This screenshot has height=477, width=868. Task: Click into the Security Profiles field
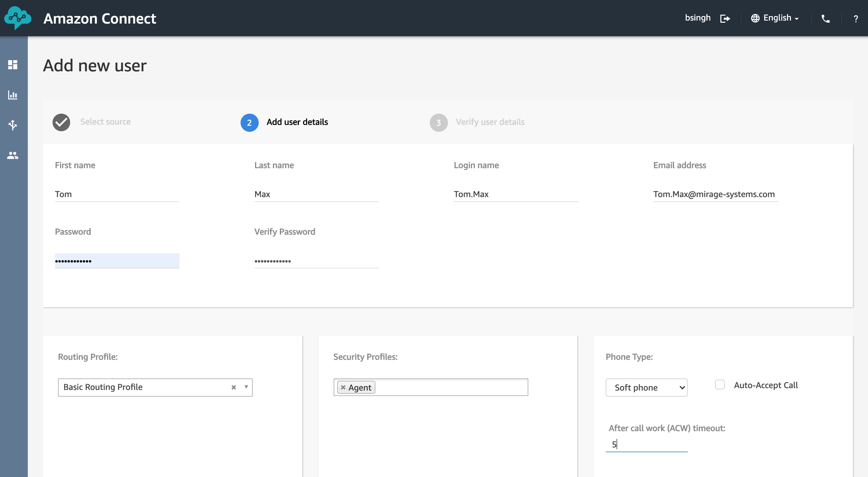(451, 387)
